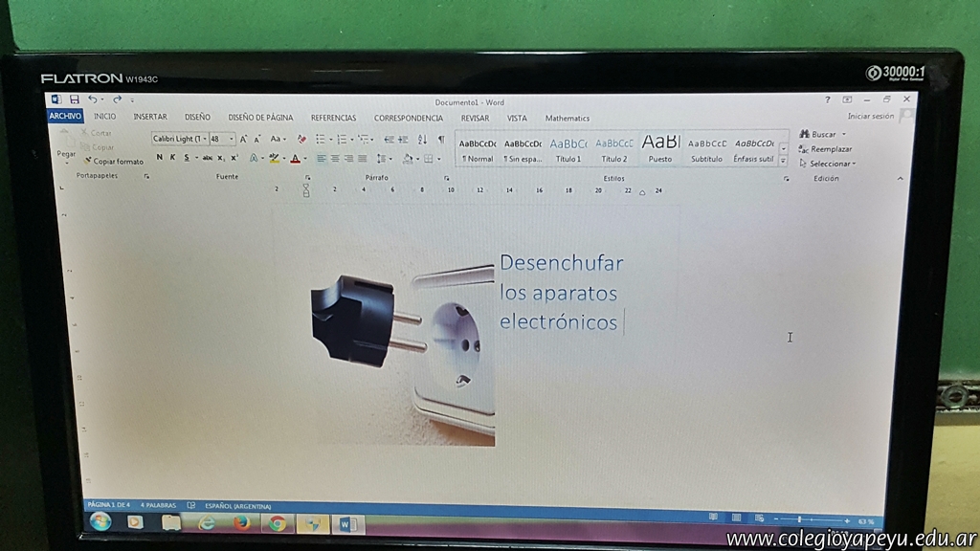Viewport: 980px width, 551px height.
Task: Open the font size 48 dropdown
Action: (232, 139)
